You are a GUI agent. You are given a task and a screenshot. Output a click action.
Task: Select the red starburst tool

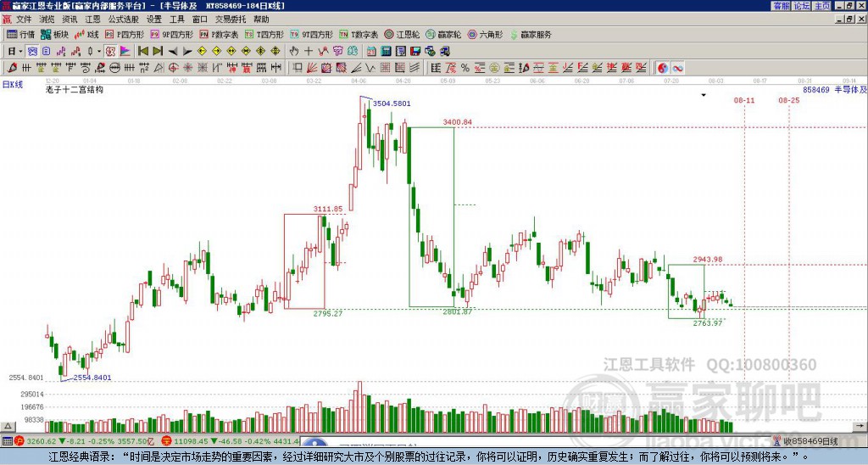pos(187,68)
